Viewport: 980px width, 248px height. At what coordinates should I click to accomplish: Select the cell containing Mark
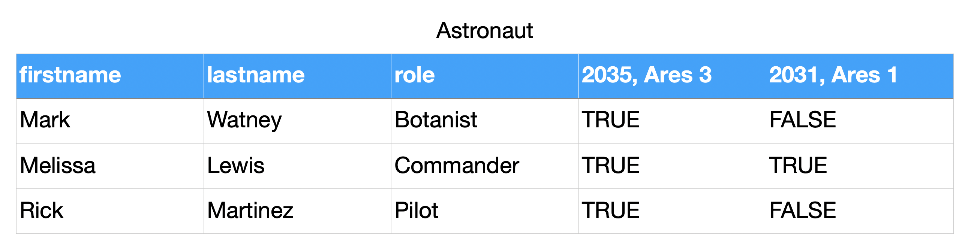click(109, 121)
